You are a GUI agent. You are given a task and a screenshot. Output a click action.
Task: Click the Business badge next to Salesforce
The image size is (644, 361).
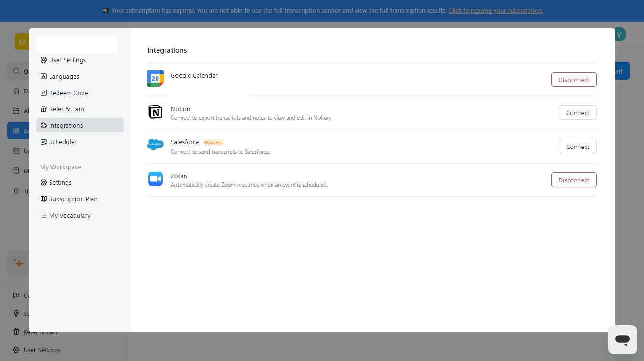tap(213, 142)
